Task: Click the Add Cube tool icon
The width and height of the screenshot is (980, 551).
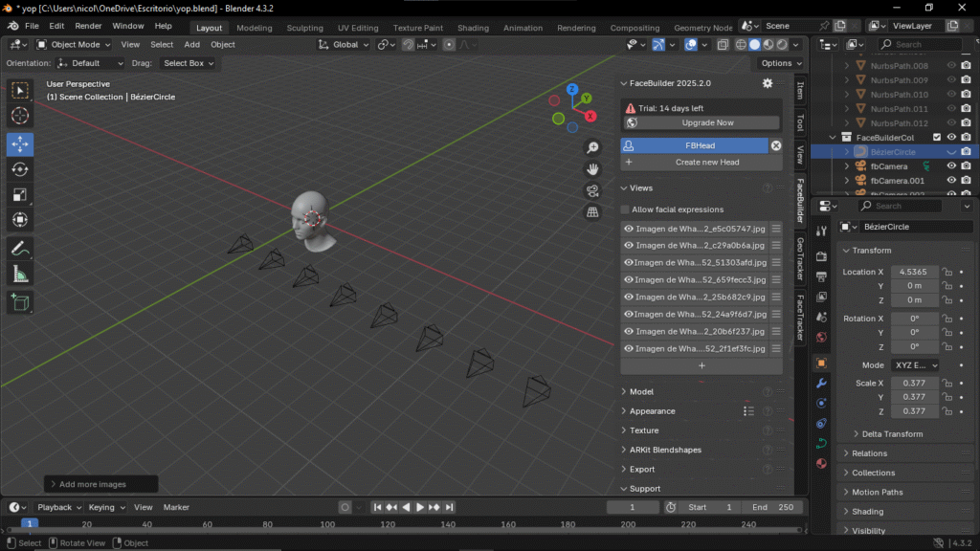Action: click(x=20, y=302)
